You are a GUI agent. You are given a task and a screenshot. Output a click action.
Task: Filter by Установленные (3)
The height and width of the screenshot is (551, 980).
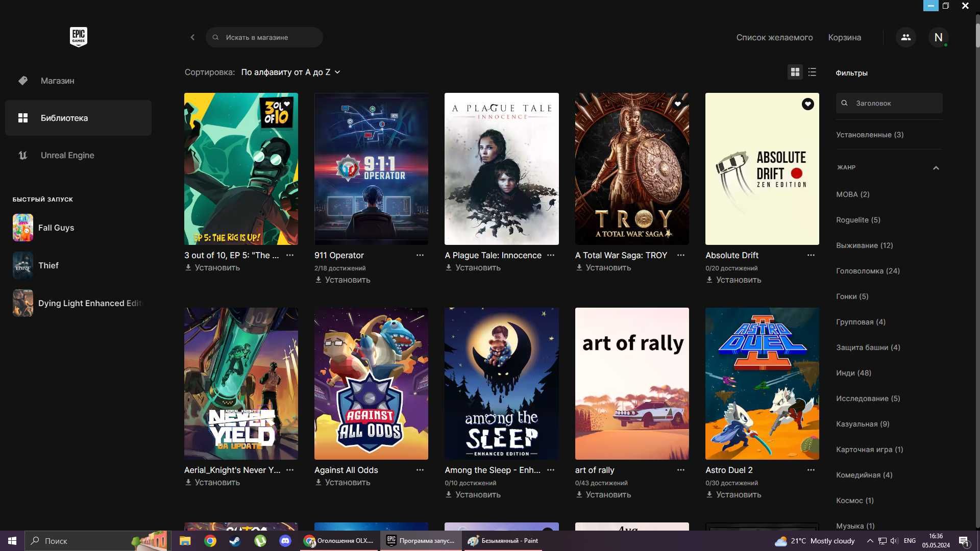(869, 135)
